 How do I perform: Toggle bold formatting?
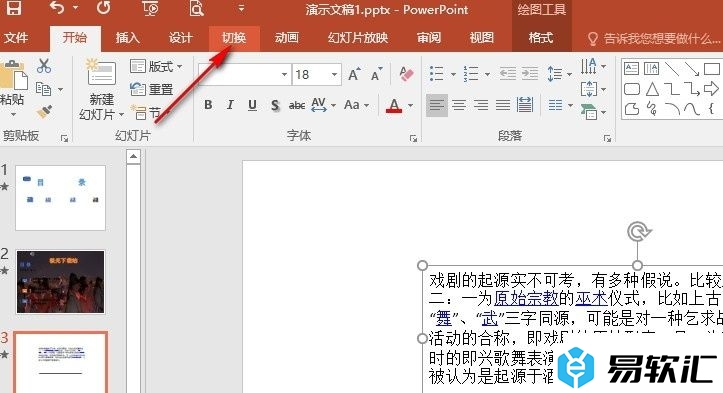point(208,105)
